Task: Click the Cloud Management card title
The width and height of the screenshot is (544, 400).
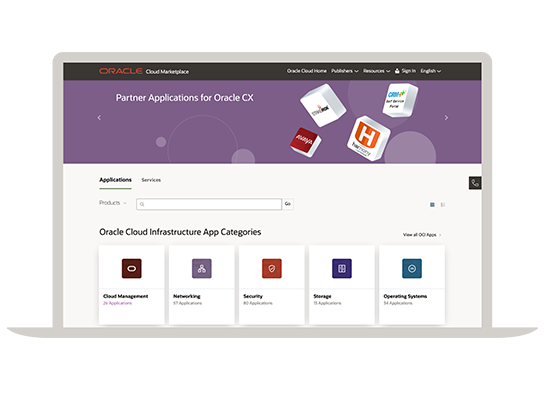Action: 126,296
